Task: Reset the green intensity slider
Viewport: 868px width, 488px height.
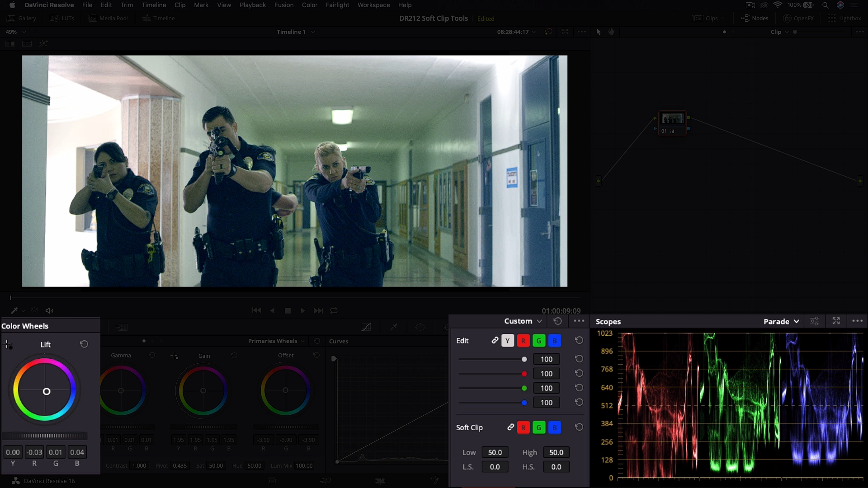Action: click(579, 388)
